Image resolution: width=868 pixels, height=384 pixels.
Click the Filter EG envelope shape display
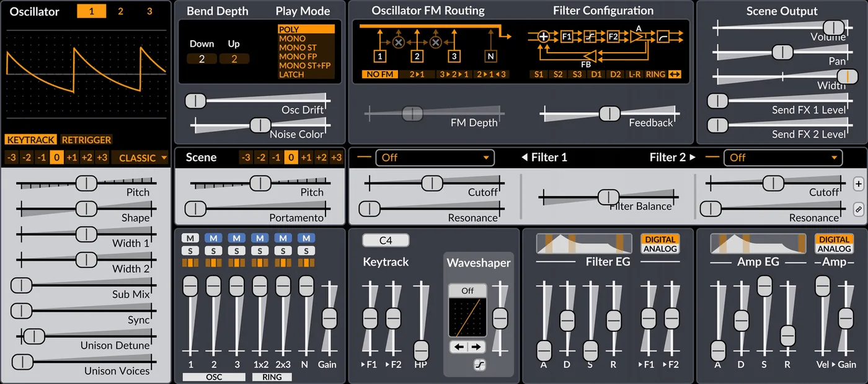584,243
